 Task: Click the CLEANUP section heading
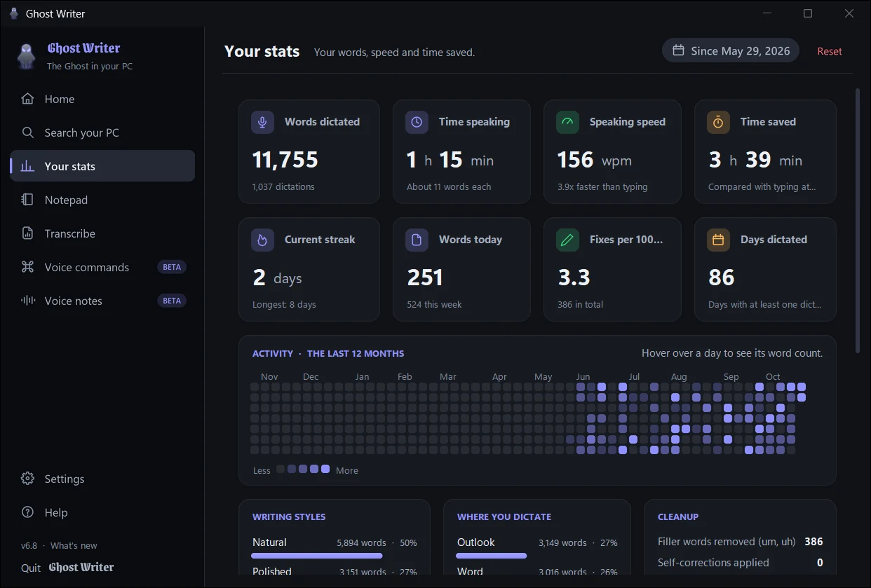(678, 517)
